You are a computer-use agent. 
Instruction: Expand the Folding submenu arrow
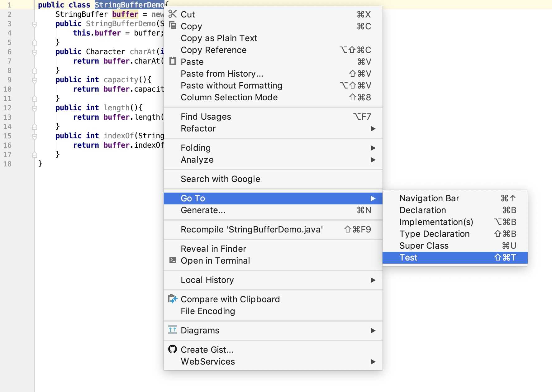coord(373,148)
